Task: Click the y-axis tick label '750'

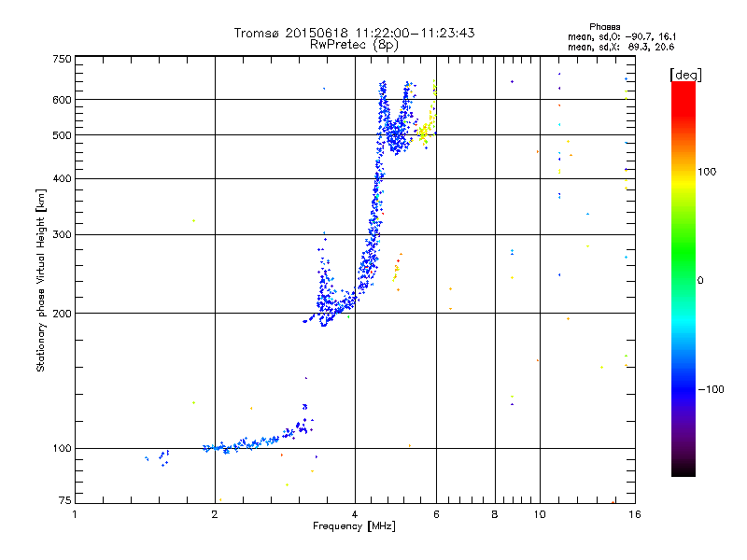Action: pyautogui.click(x=62, y=59)
